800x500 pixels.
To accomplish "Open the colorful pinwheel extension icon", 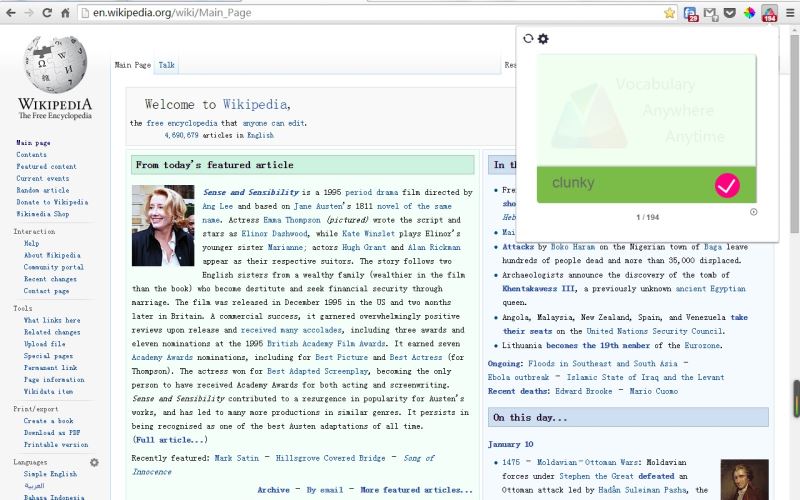I will (749, 13).
